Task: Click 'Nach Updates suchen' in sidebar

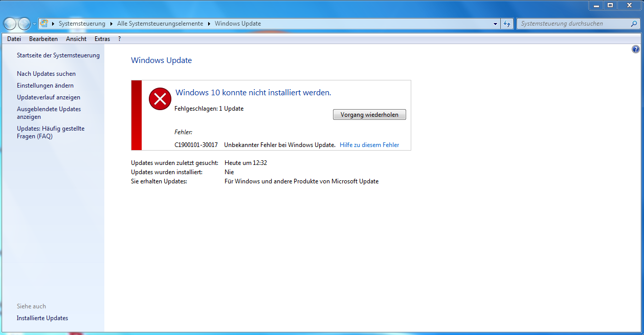Action: tap(46, 74)
